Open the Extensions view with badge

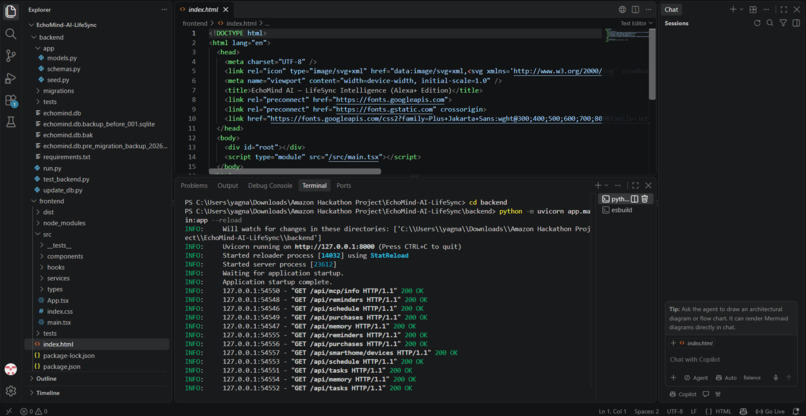point(10,100)
